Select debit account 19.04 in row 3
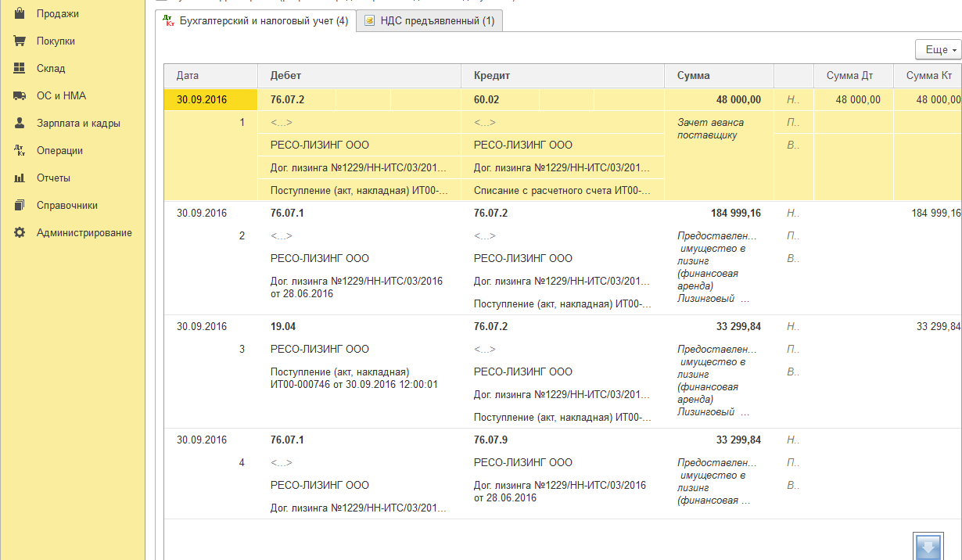This screenshot has height=560, width=962. (x=283, y=326)
